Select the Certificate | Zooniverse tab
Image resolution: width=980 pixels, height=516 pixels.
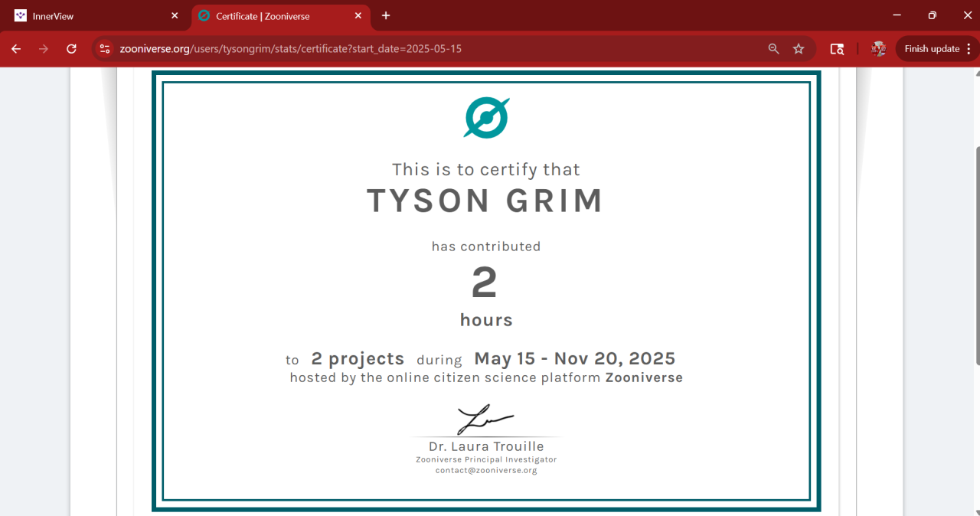[279, 15]
